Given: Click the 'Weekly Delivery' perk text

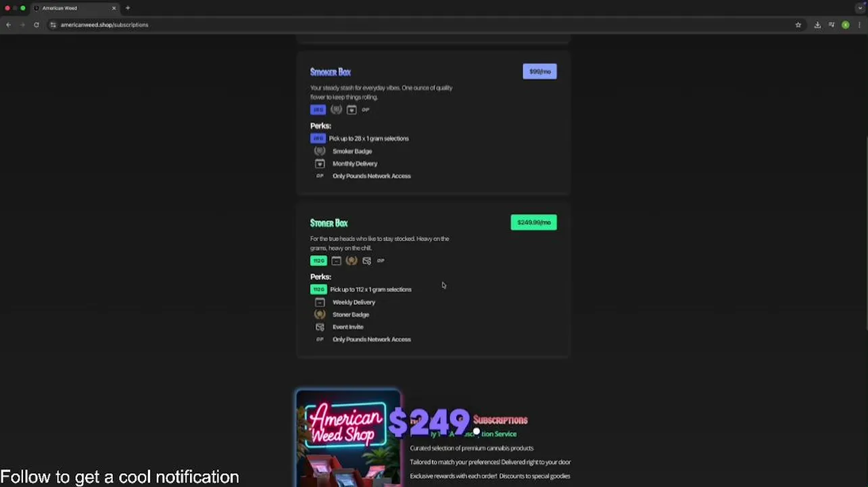Looking at the screenshot, I should pyautogui.click(x=354, y=302).
